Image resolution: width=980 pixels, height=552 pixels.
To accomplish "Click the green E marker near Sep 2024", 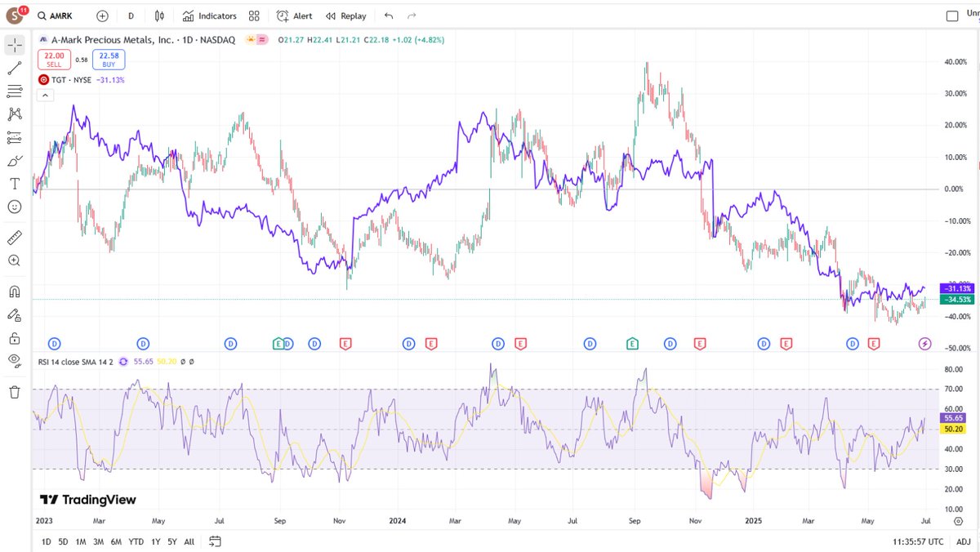I will point(632,344).
